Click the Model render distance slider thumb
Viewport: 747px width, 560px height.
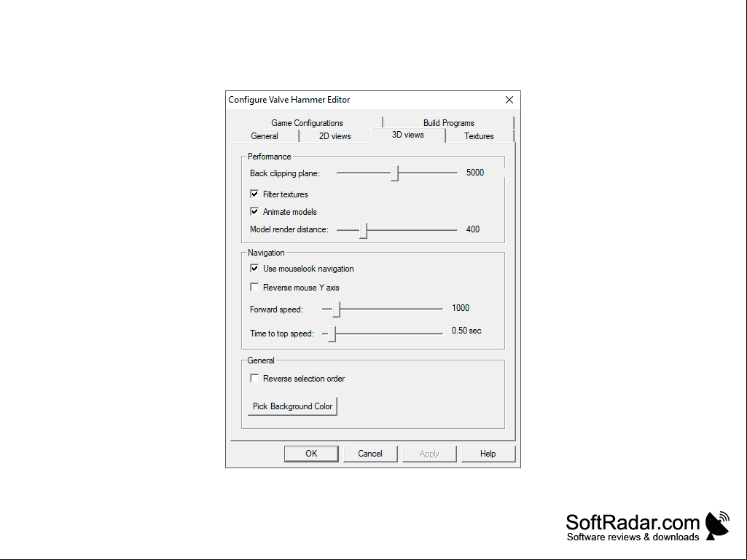[x=363, y=230]
